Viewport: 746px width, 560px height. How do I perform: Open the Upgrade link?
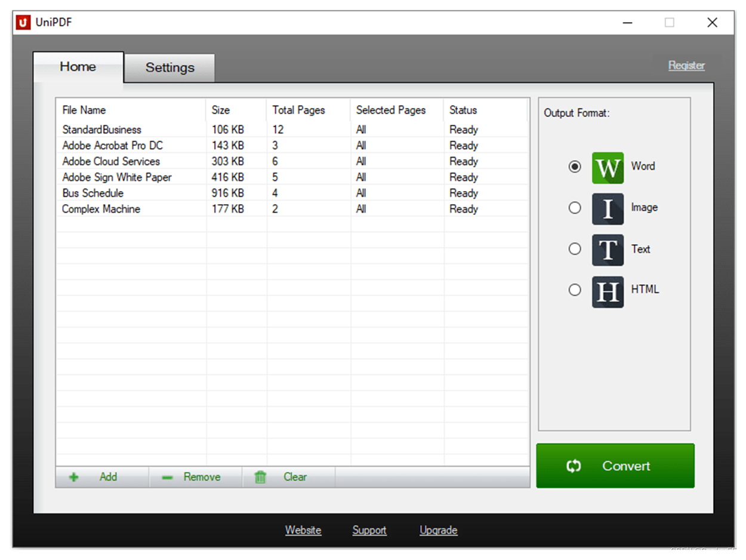(x=439, y=530)
